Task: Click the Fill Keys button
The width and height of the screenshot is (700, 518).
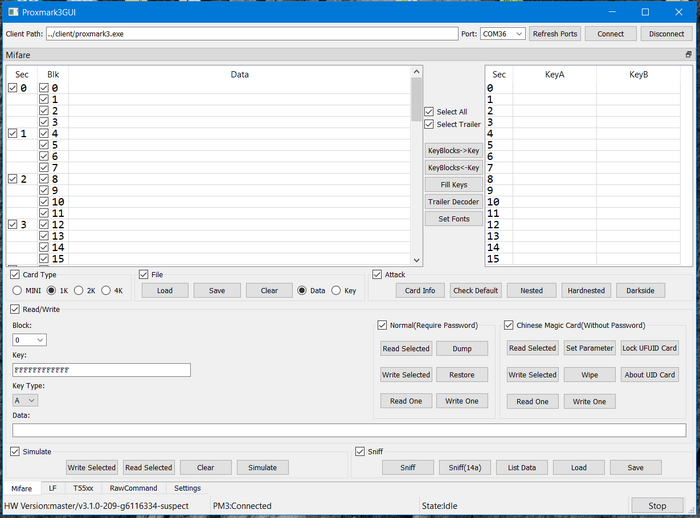Action: (454, 184)
